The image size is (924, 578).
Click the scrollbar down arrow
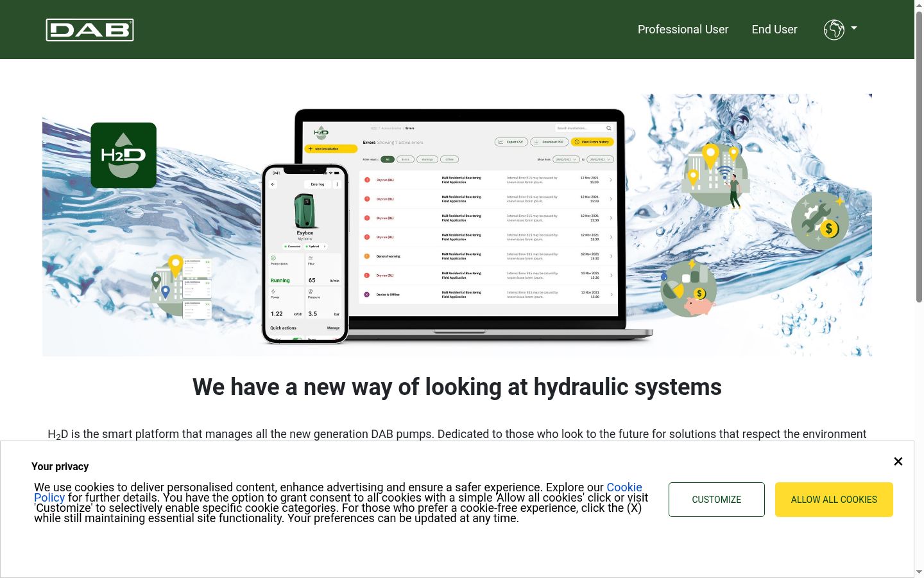[919, 572]
